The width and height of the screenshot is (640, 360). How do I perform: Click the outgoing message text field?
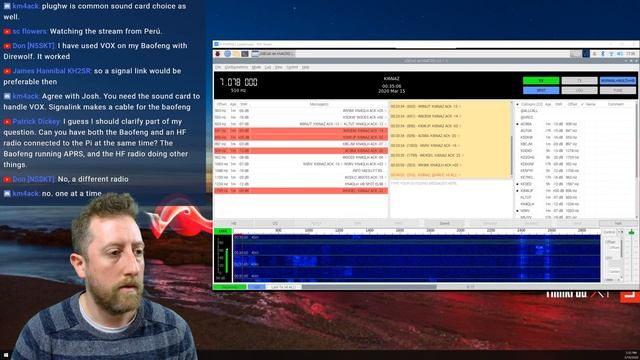[x=450, y=200]
